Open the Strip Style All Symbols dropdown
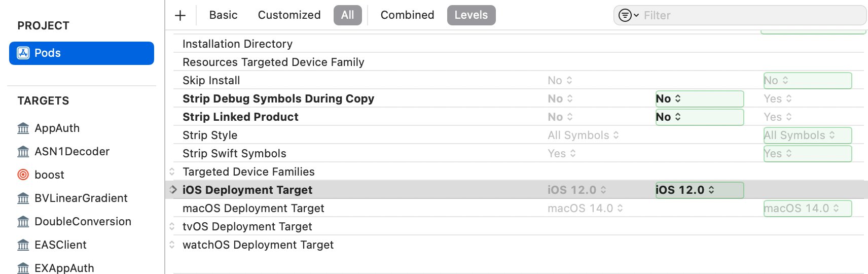 (x=800, y=135)
